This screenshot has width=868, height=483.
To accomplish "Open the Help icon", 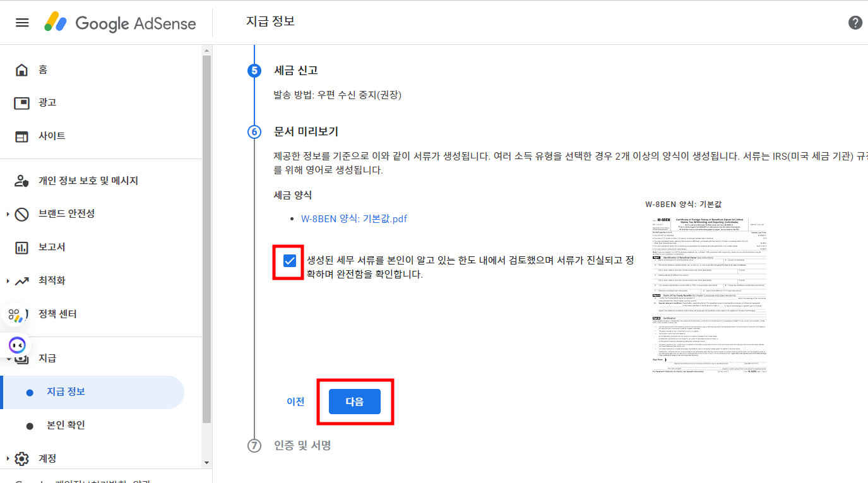I will (855, 22).
